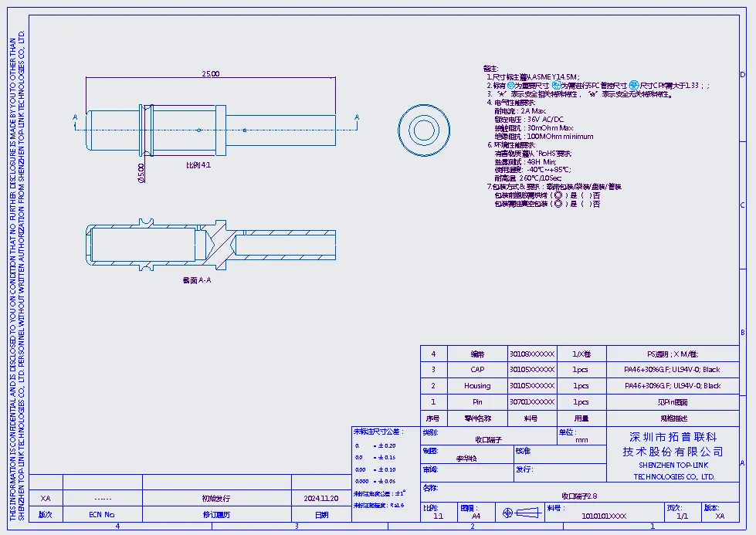Click the empty 否 bracket for 包装前塑胶需烘烤
The image size is (756, 535).
click(x=587, y=195)
